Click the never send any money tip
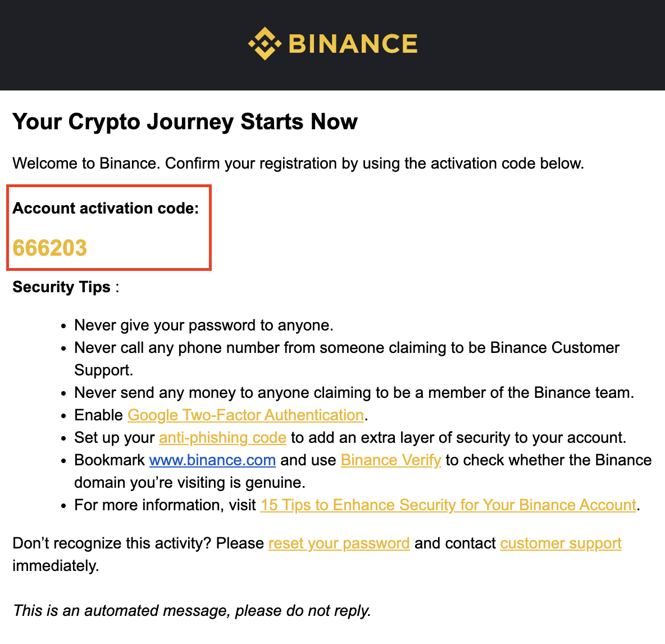Viewport: 665px width, 644px height. (x=354, y=392)
